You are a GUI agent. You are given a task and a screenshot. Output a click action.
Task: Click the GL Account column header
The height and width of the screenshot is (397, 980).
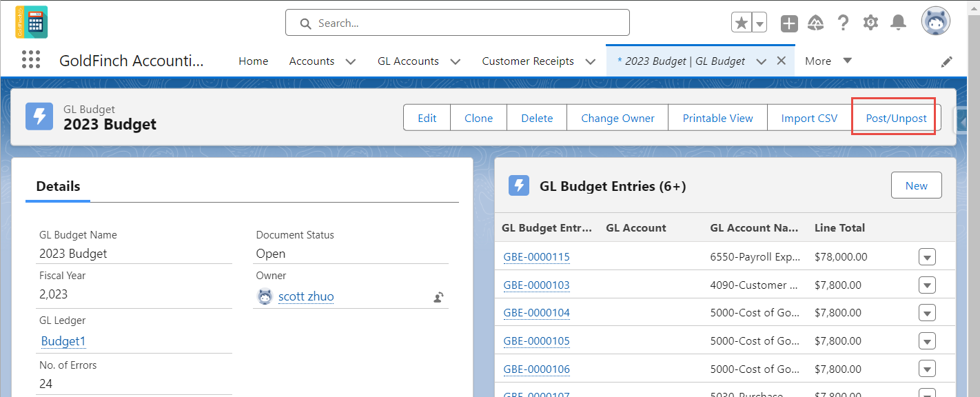click(x=636, y=227)
